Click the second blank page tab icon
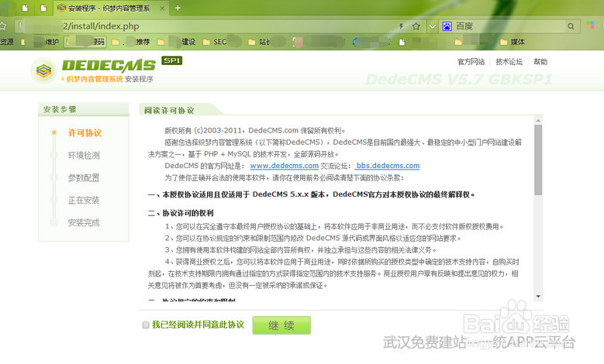Screen dimensions: 604x364 point(43,8)
